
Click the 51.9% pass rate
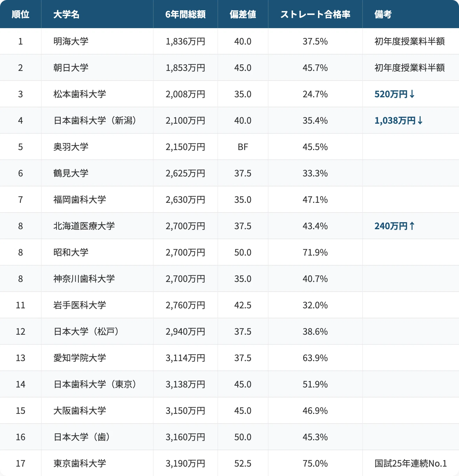coord(315,384)
